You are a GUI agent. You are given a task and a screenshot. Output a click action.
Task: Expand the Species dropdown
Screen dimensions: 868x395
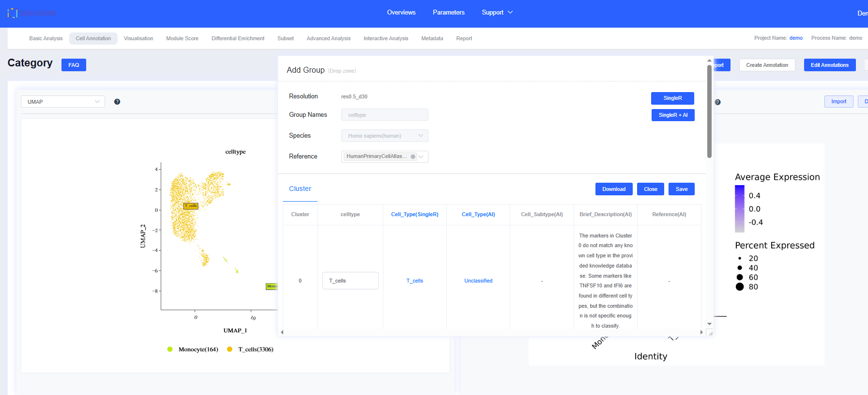click(x=384, y=136)
